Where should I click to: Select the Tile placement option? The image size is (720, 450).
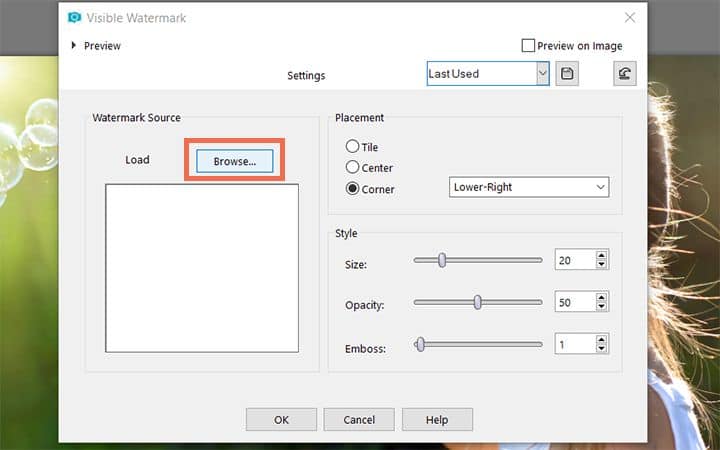(x=352, y=146)
